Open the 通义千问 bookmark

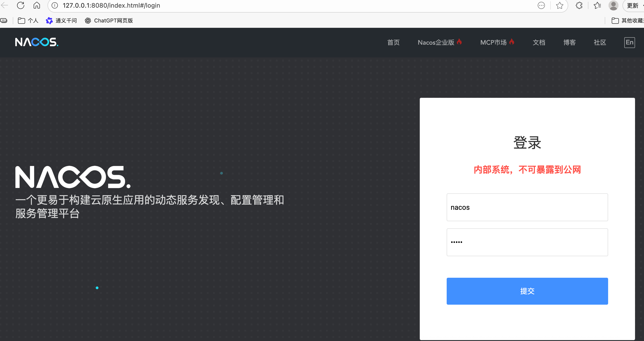pos(61,20)
